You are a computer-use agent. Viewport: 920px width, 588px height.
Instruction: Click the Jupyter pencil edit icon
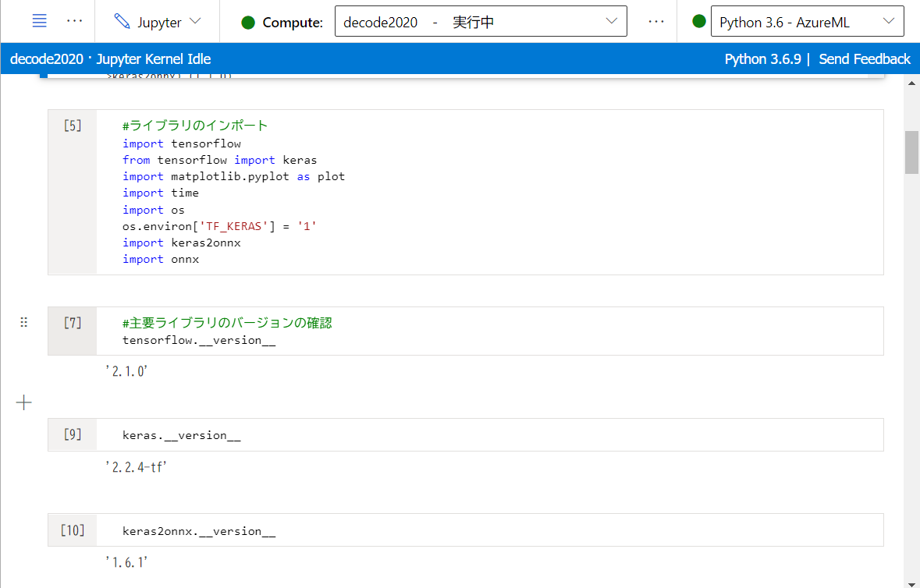point(122,22)
